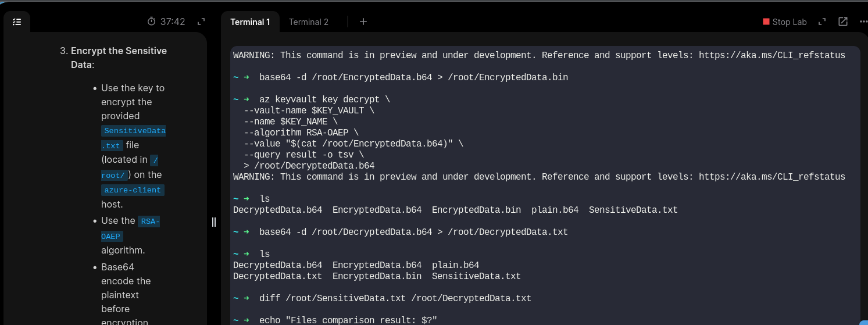Click the remaining time 37:42 display
The height and width of the screenshot is (325, 868).
[173, 22]
